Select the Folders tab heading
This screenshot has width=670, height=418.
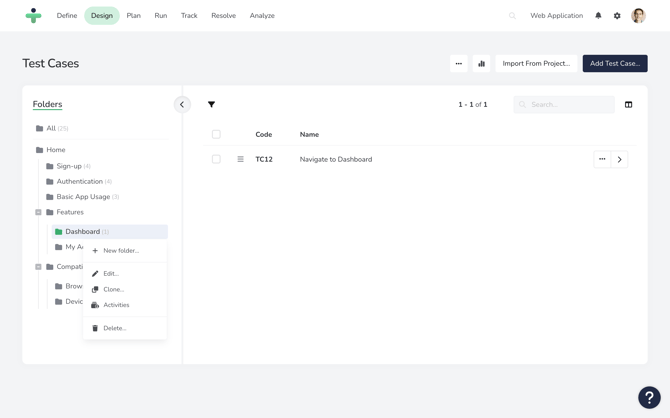click(x=47, y=104)
